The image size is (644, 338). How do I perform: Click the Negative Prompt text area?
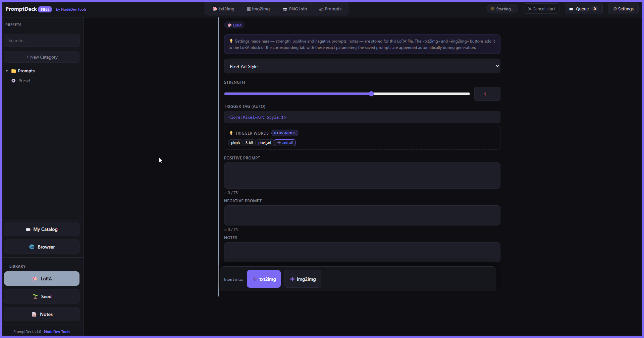(x=362, y=215)
